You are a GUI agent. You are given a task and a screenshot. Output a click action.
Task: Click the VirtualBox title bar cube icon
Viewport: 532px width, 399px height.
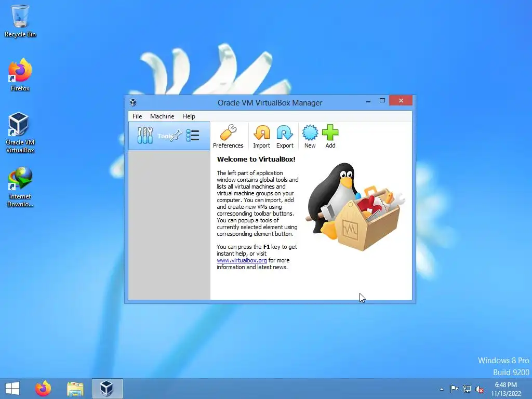tap(133, 102)
